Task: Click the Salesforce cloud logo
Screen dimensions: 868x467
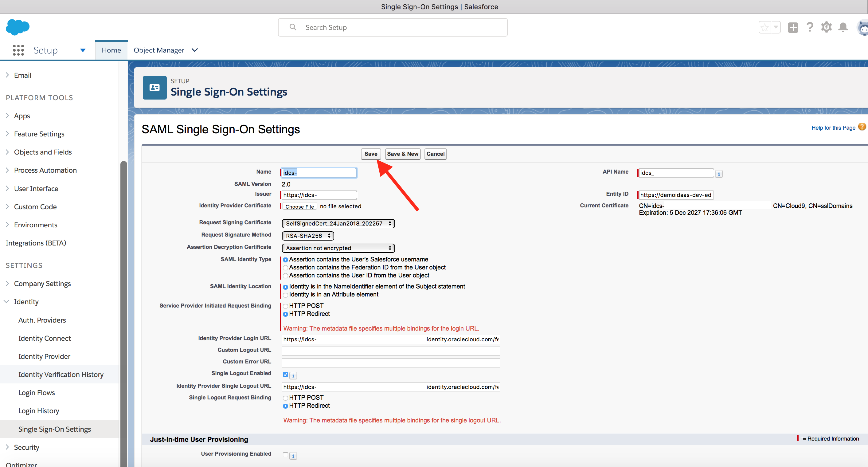Action: coord(18,27)
